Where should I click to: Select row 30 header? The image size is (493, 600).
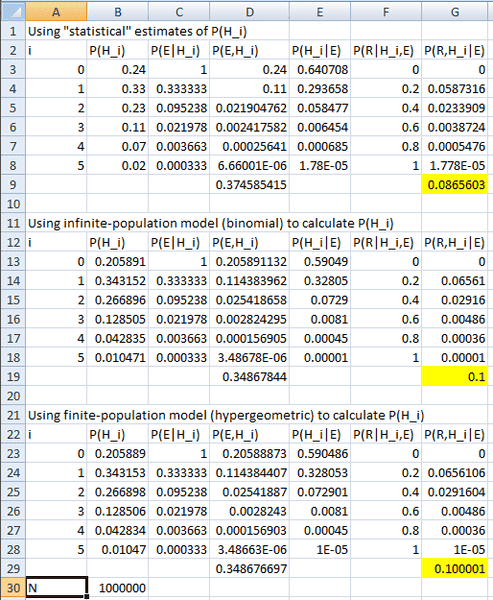tap(13, 588)
